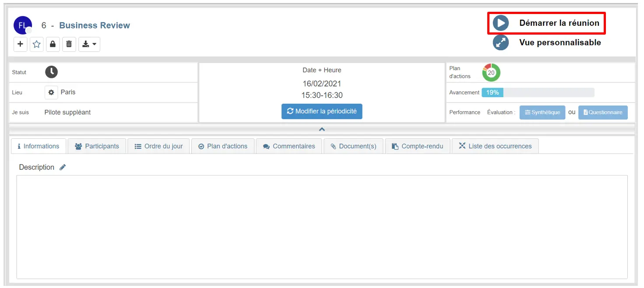Click the 19% Avancement progress bar

click(x=538, y=92)
